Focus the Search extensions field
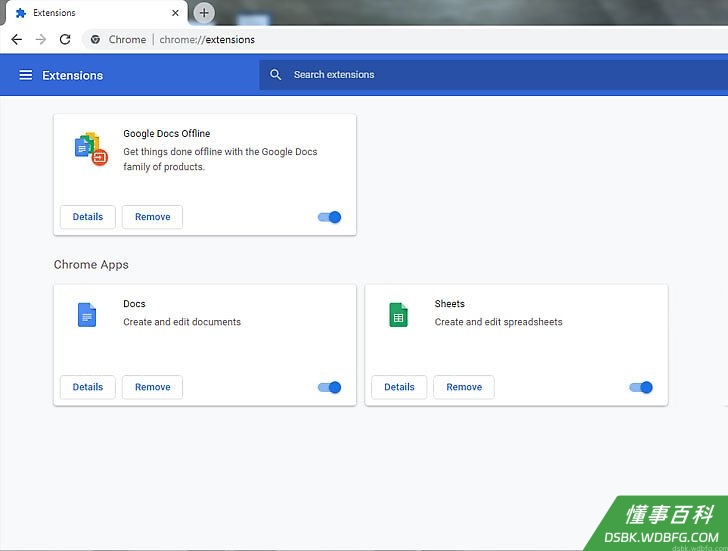Image resolution: width=728 pixels, height=551 pixels. [x=493, y=75]
